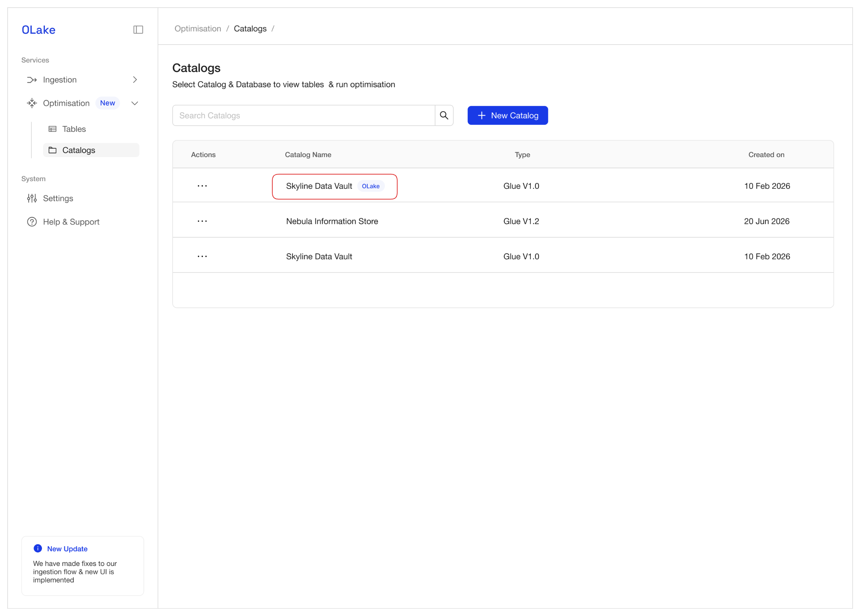
Task: Click the New Catalog button
Action: (x=507, y=115)
